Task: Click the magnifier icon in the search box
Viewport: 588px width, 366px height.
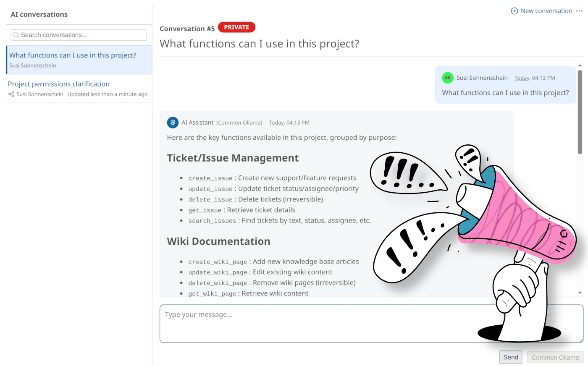Action: tap(16, 35)
